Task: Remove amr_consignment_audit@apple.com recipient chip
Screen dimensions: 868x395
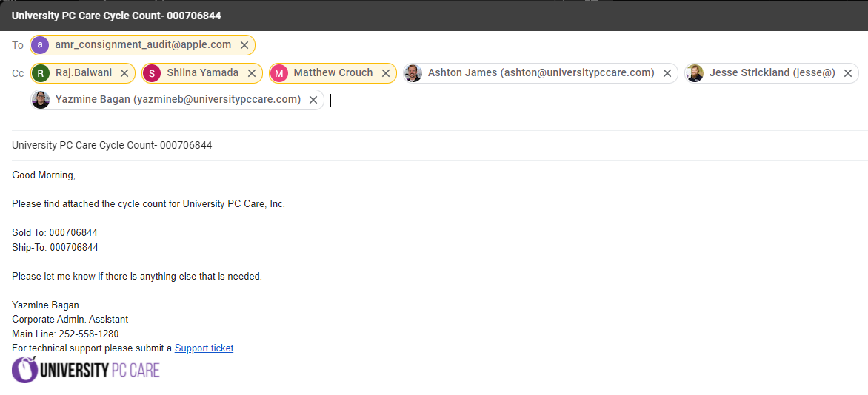Action: point(244,45)
